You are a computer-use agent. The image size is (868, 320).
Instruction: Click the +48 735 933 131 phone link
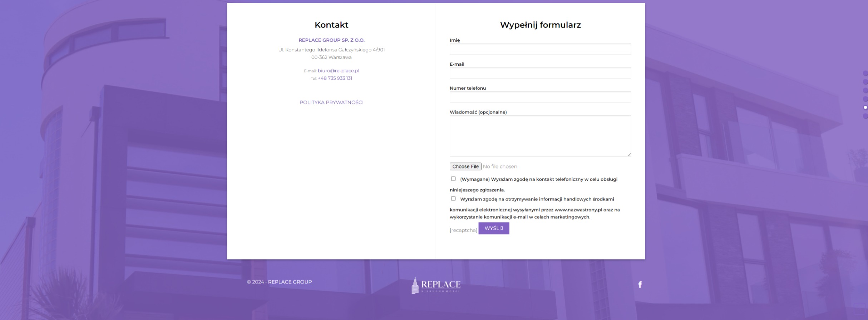pyautogui.click(x=335, y=78)
